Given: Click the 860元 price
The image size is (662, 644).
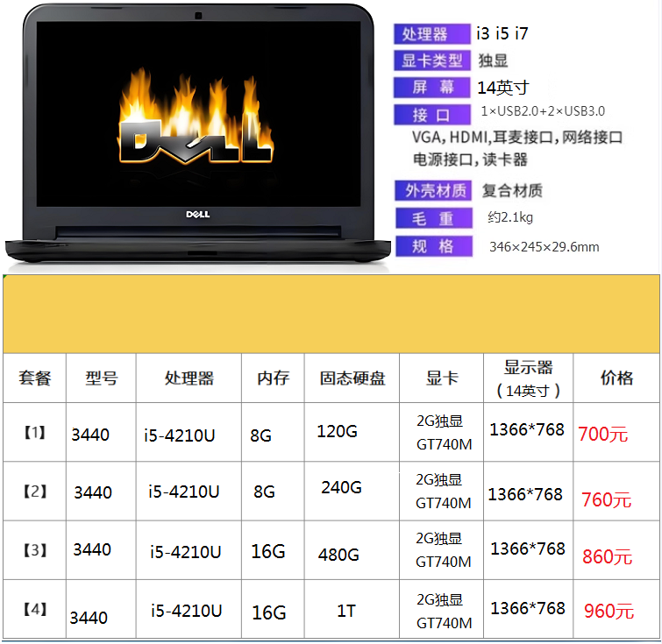Looking at the screenshot, I should 607,557.
